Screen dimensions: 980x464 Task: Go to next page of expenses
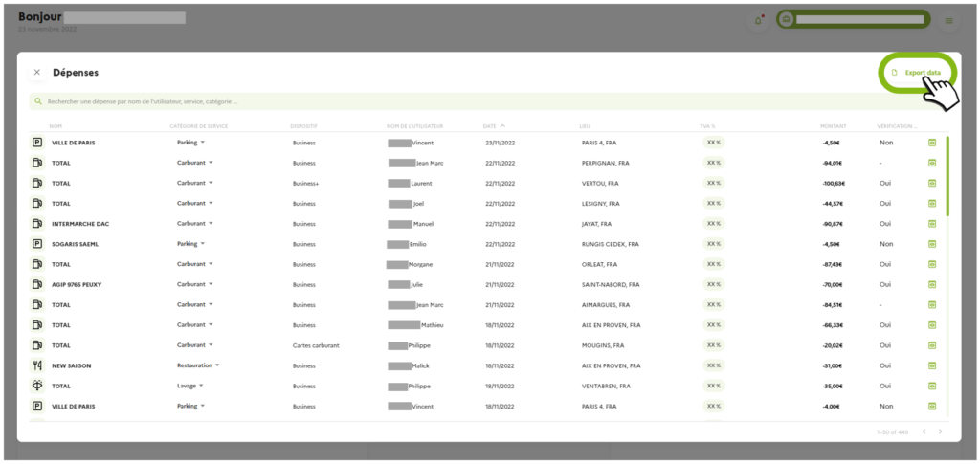coord(940,431)
